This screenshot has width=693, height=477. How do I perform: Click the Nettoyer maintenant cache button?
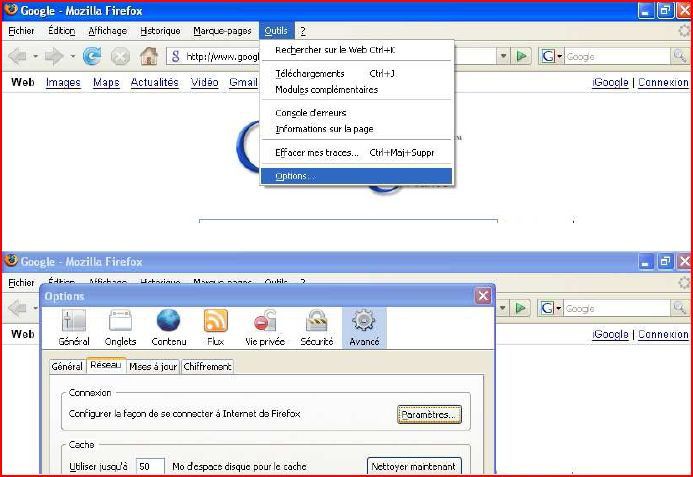pos(414,466)
